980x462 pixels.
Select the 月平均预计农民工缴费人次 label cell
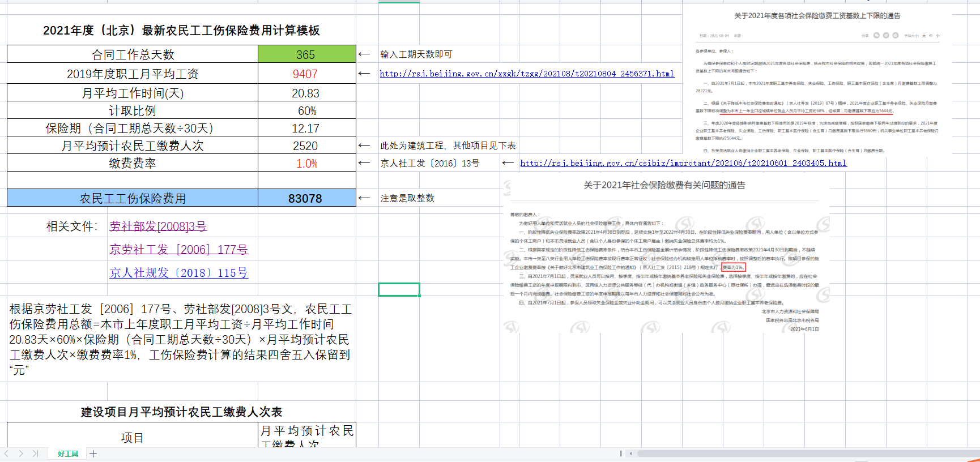click(x=133, y=146)
